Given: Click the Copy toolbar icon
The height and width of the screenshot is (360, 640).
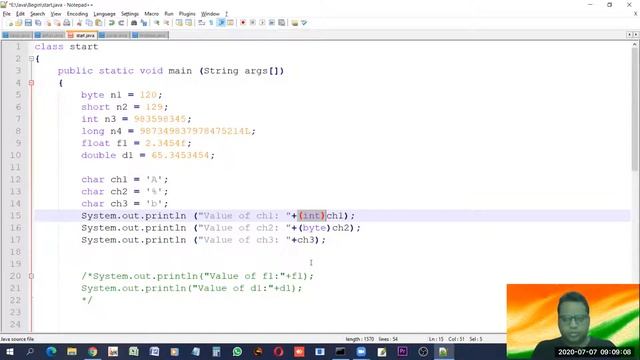Looking at the screenshot, I should [89, 23].
